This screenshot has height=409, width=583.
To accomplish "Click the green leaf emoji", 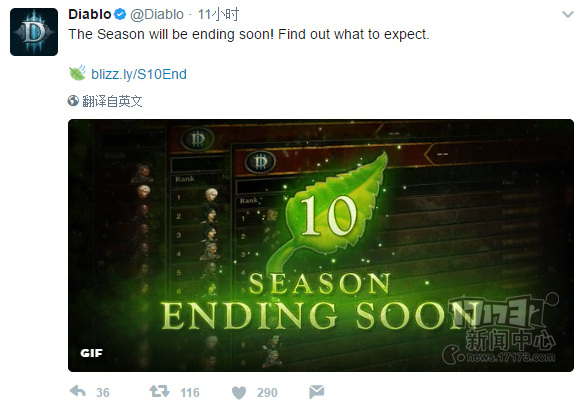I will click(77, 73).
